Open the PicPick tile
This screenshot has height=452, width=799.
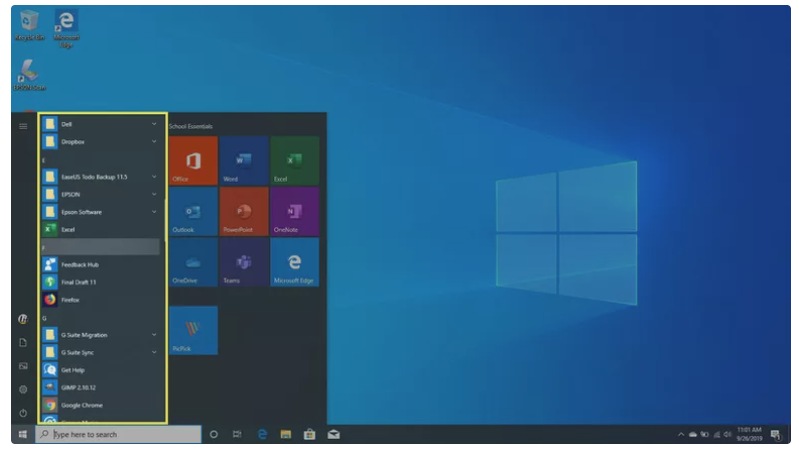coord(193,331)
